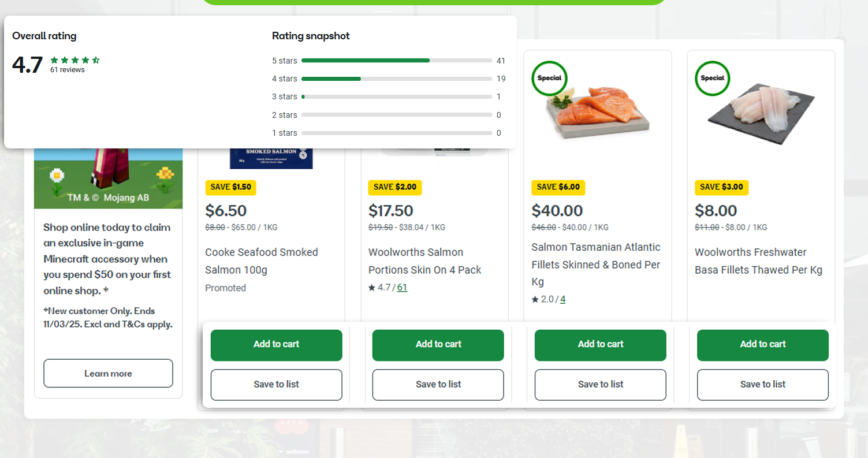Click the Special badge on the Tasmanian Salmon card
Viewport: 868px width, 458px height.
point(549,79)
